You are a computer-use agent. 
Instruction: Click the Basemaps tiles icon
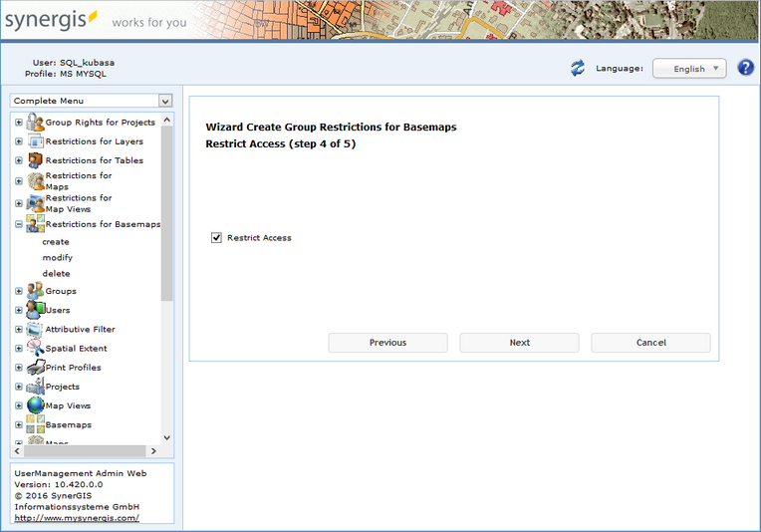(x=36, y=424)
